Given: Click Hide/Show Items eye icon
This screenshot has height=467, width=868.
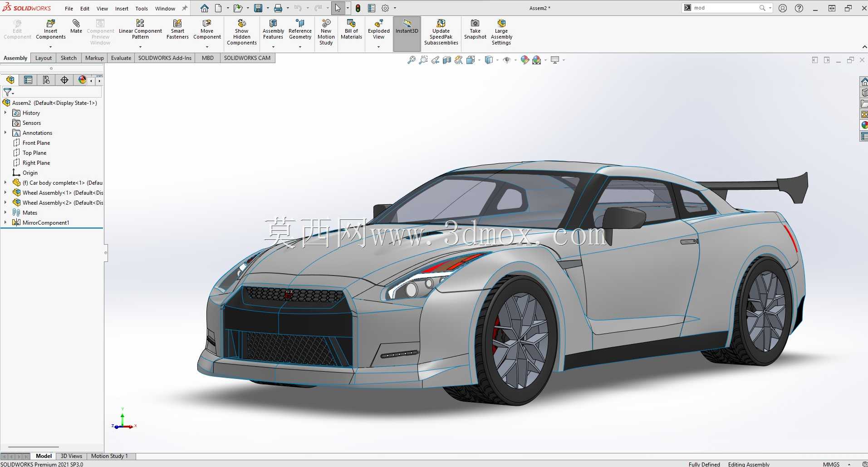Looking at the screenshot, I should (507, 60).
